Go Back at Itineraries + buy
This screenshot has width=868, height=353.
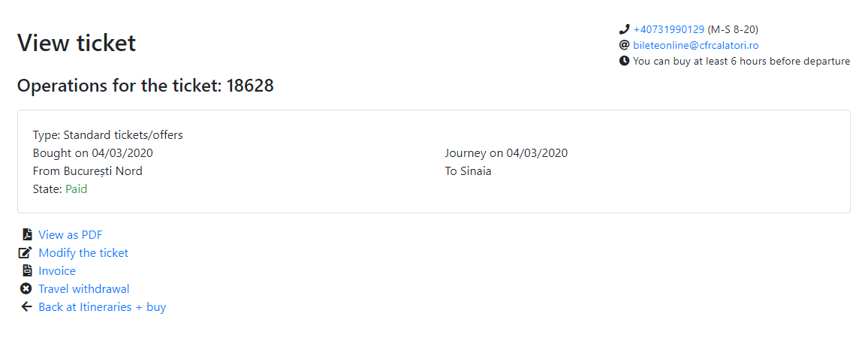[102, 307]
